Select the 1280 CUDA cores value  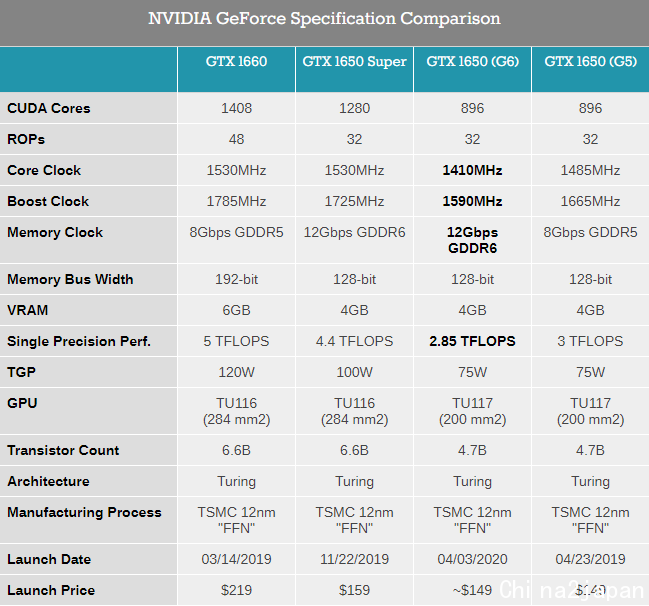354,108
